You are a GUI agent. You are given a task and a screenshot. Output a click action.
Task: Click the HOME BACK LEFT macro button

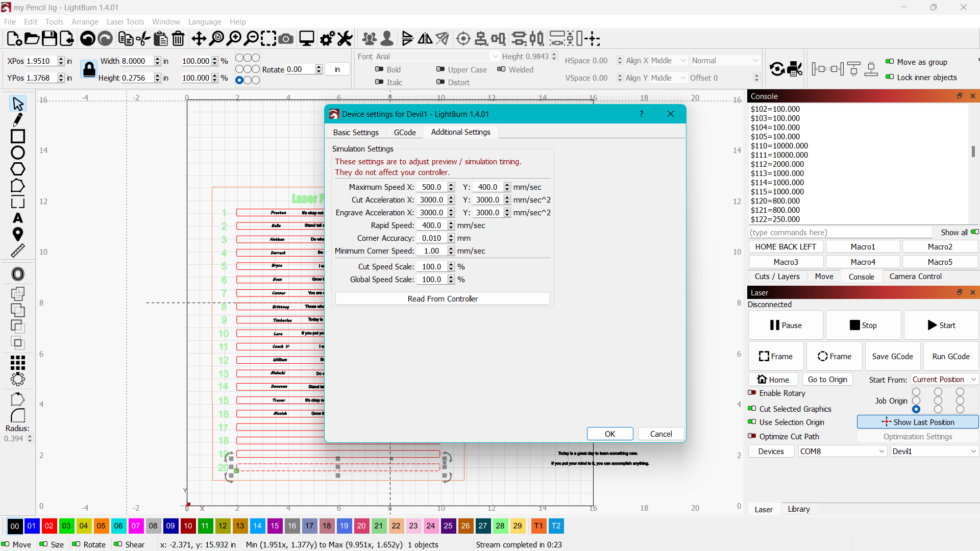(x=786, y=247)
